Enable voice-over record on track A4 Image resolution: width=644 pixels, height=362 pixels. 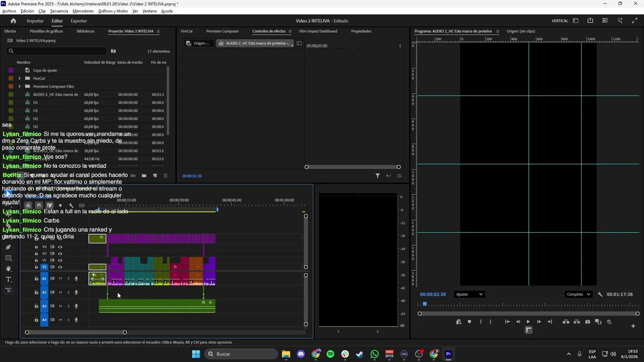(76, 320)
